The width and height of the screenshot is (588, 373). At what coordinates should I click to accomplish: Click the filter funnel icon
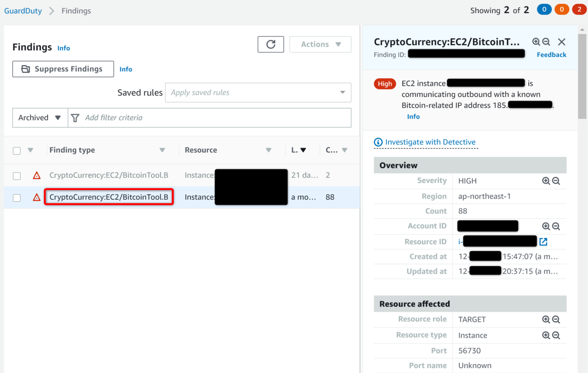[75, 118]
